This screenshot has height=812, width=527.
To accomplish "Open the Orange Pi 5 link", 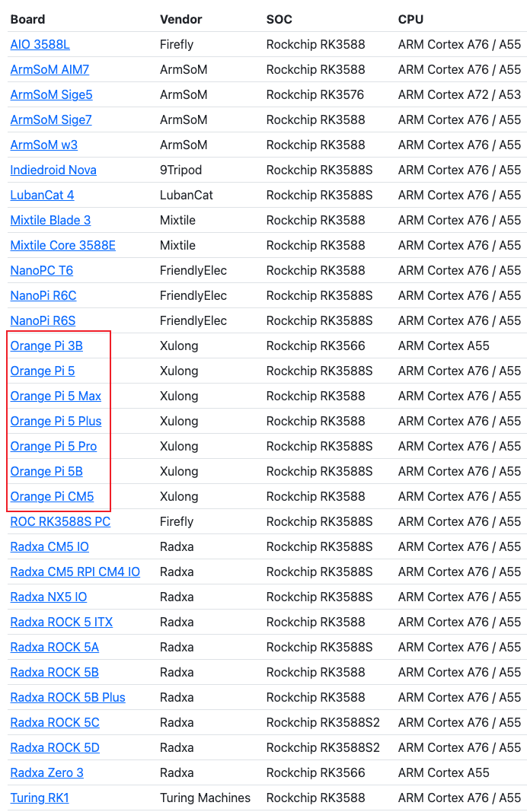I will (43, 371).
